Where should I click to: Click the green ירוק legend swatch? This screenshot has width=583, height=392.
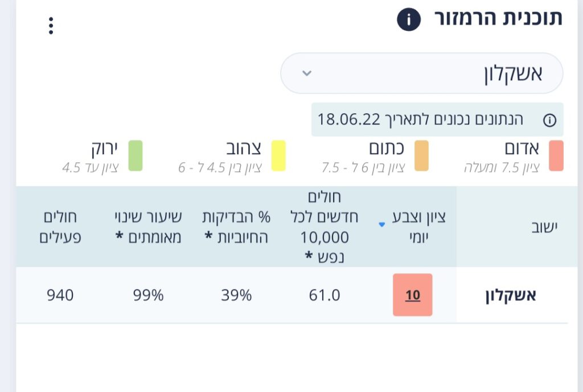point(136,156)
